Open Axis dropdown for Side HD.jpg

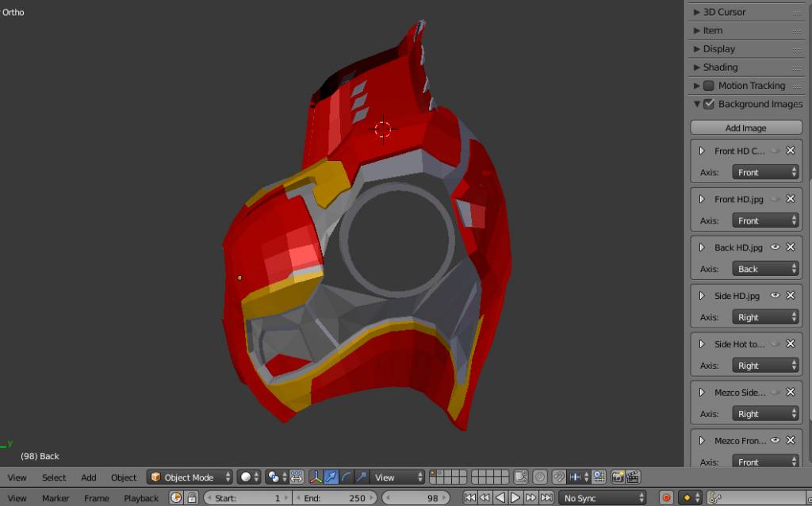coord(765,317)
